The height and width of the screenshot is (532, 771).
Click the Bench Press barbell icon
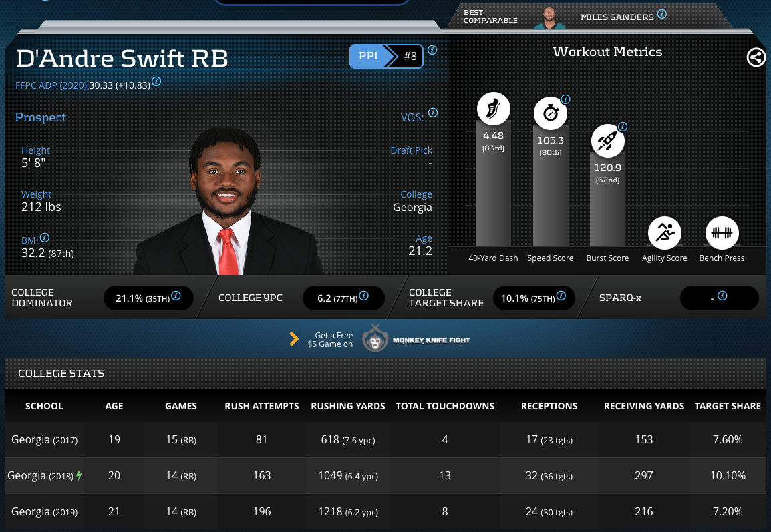pos(722,233)
